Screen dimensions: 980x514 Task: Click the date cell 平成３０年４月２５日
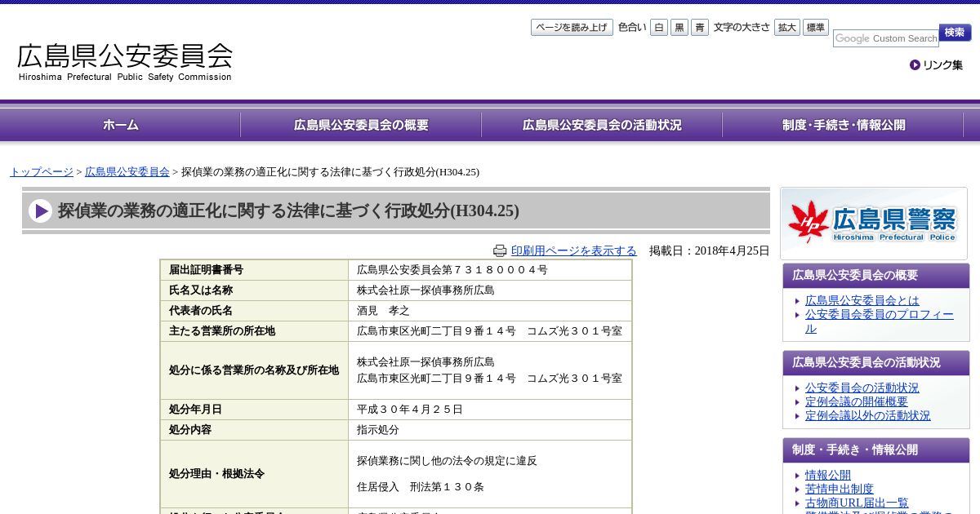[x=490, y=410]
